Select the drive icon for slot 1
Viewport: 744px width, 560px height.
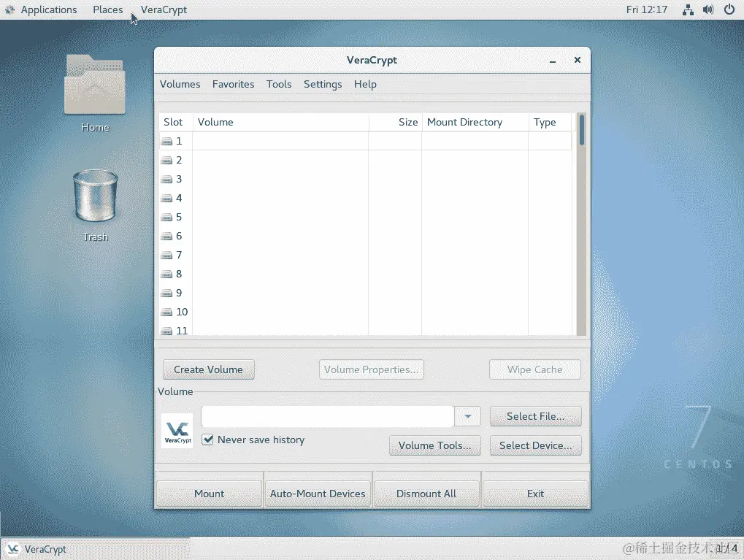166,142
